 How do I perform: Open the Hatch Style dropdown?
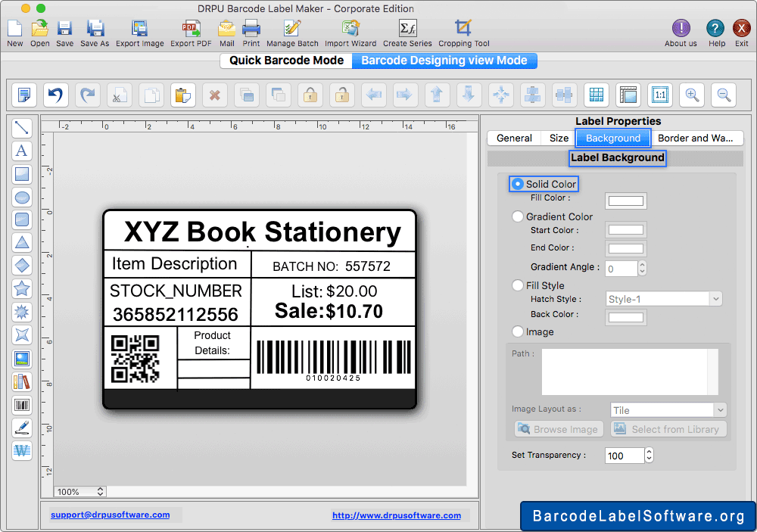pos(664,300)
